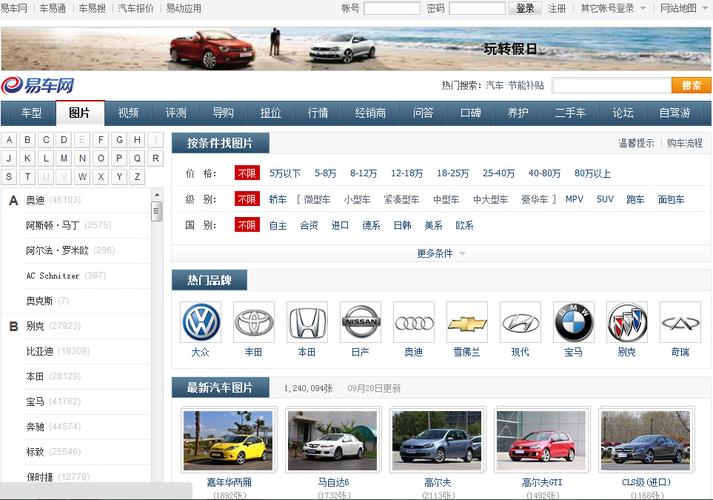Open the 报价 navigation tab

coord(271,113)
